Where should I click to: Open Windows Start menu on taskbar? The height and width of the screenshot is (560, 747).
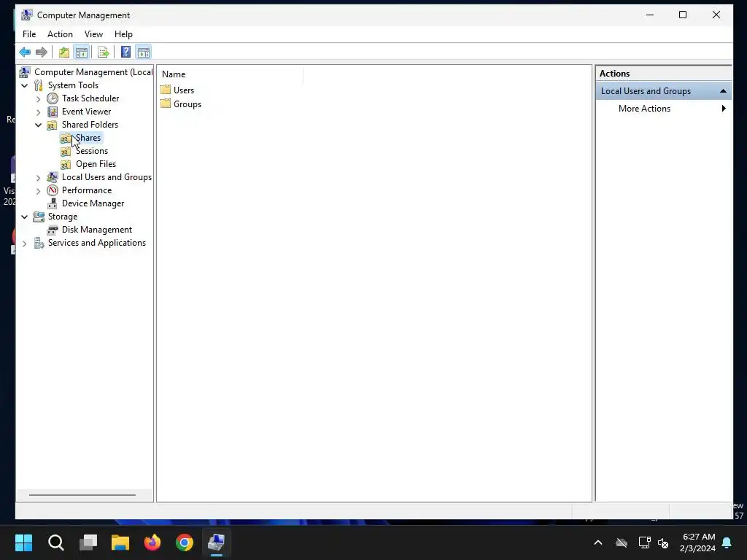click(23, 542)
